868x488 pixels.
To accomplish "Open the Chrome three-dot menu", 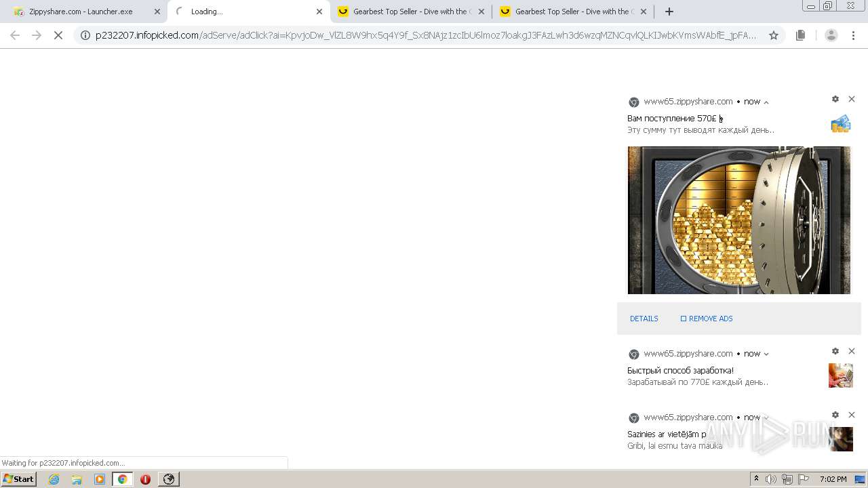I will 853,35.
